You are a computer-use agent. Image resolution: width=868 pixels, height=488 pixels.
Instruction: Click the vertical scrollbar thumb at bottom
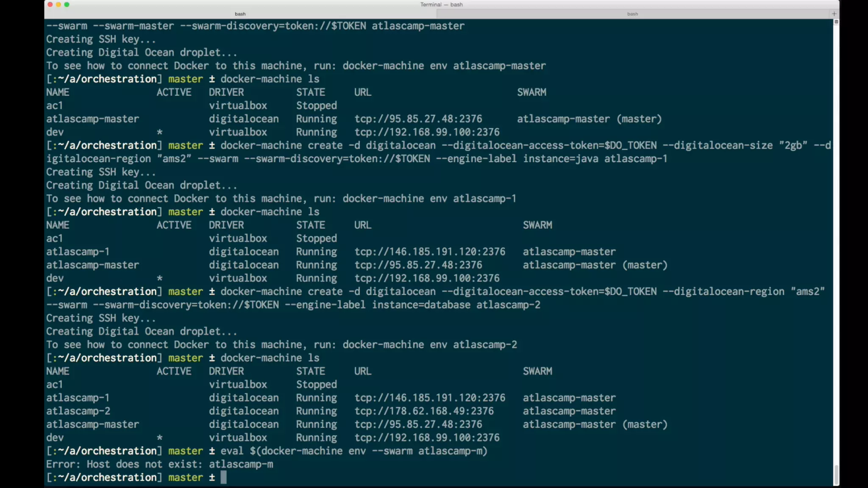836,474
